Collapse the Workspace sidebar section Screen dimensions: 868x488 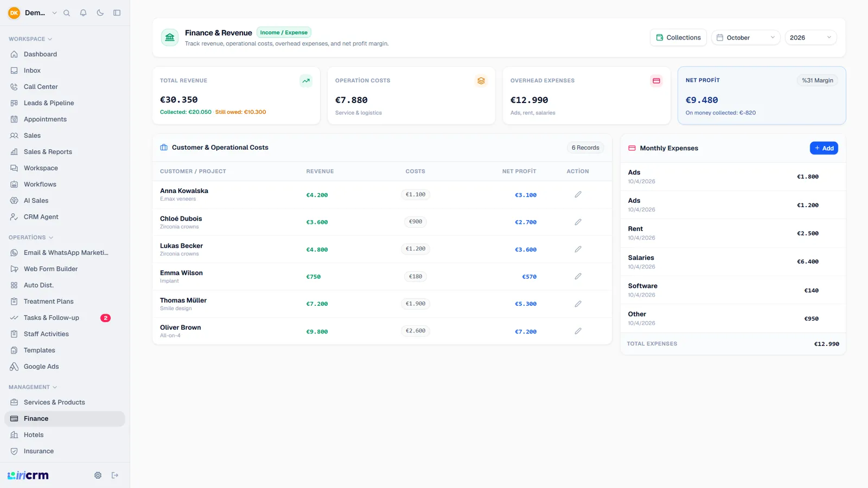tap(30, 39)
